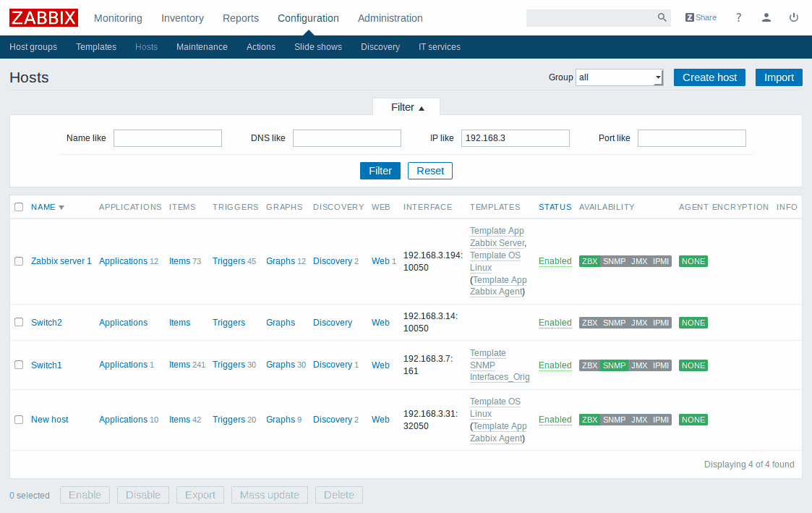Click the Create host button
The image size is (812, 513).
click(x=709, y=77)
